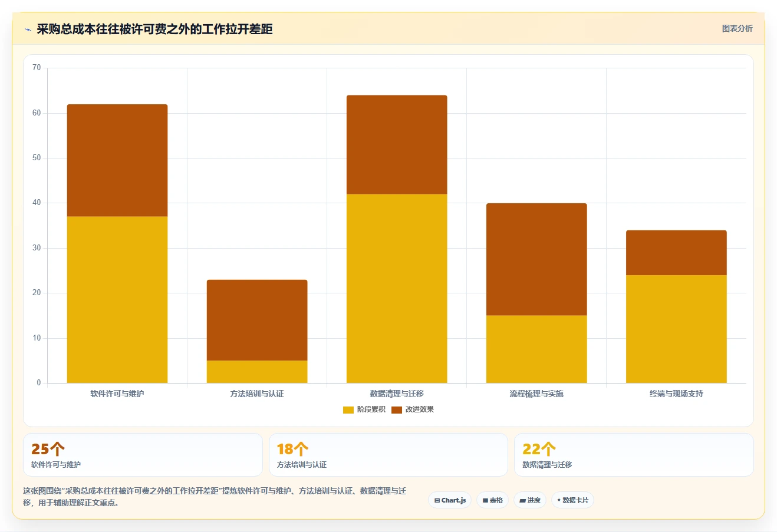777x532 pixels.
Task: Click the y-axis value 70
Action: (x=37, y=68)
